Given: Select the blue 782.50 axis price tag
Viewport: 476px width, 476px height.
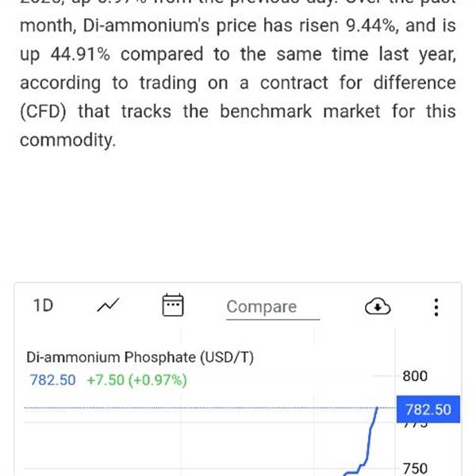Looking at the screenshot, I should tap(428, 409).
